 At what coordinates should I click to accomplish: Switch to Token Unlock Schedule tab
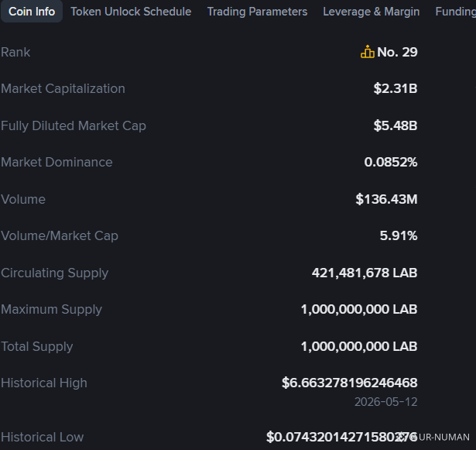[x=131, y=12]
